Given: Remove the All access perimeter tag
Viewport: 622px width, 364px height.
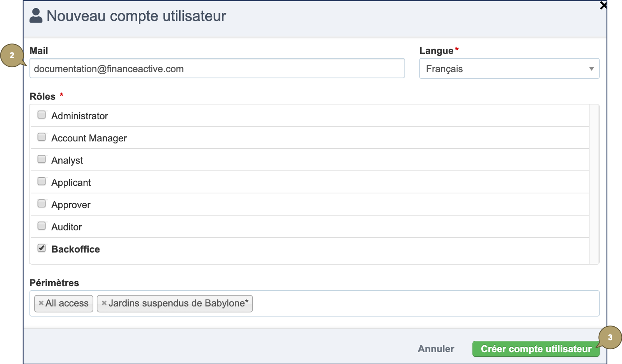Looking at the screenshot, I should point(41,303).
